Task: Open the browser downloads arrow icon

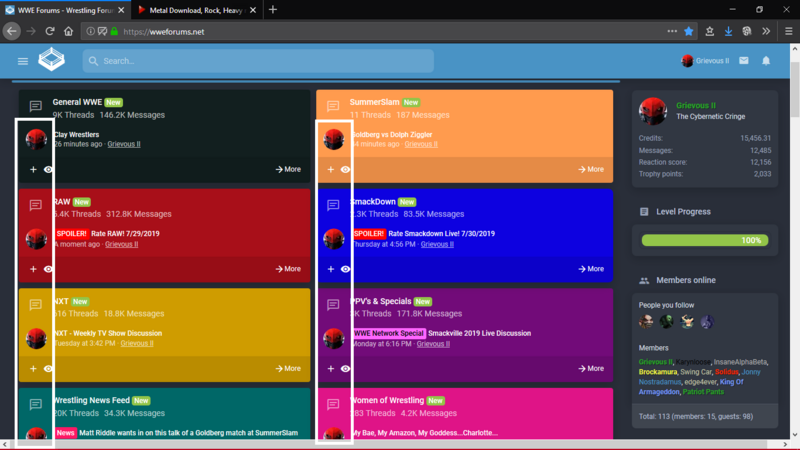Action: pos(729,32)
